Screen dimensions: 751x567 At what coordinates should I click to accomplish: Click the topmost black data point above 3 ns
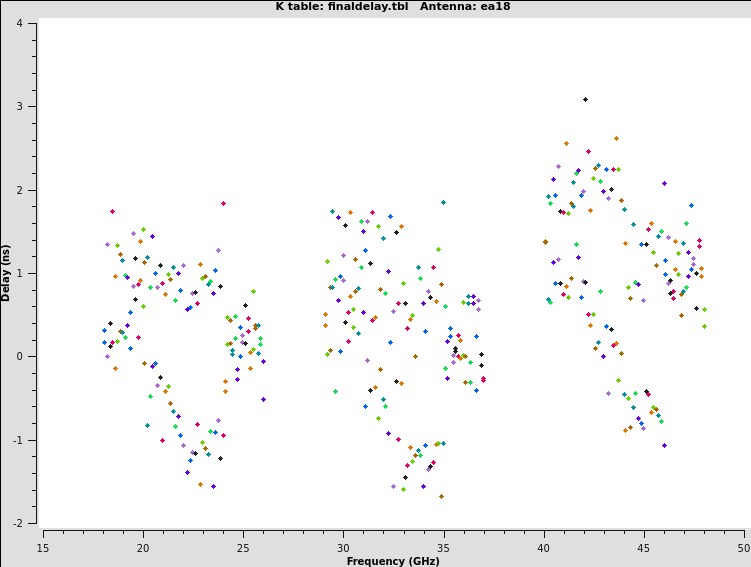point(585,99)
